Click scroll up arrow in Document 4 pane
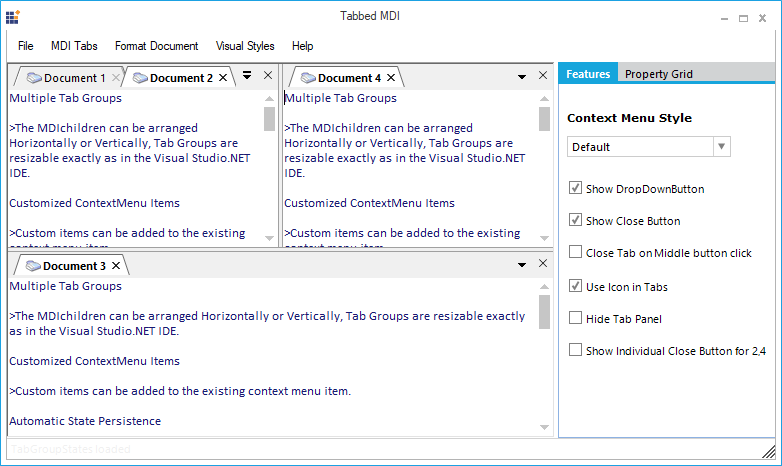The height and width of the screenshot is (466, 782). click(x=544, y=98)
